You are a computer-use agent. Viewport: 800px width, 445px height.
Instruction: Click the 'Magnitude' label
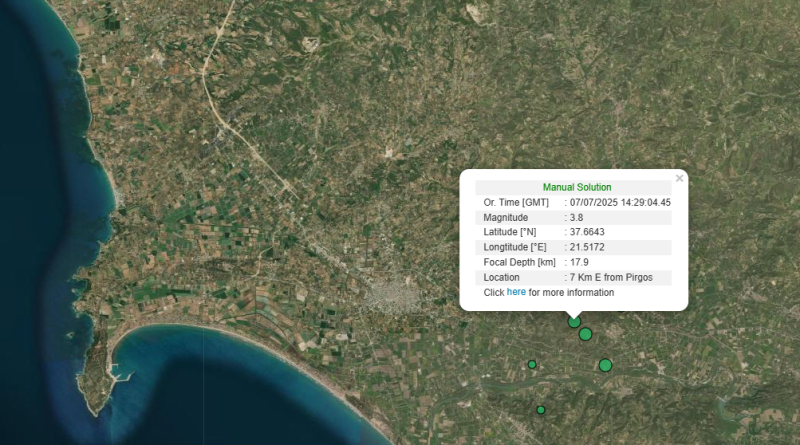(x=506, y=217)
